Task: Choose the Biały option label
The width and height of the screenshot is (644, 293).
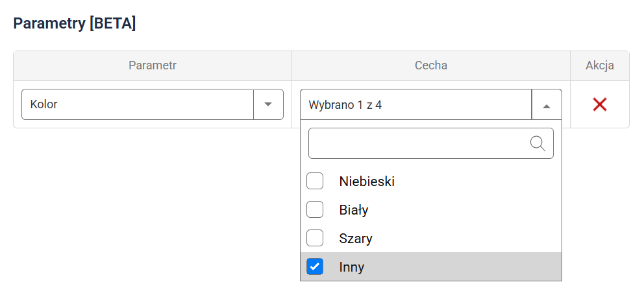Action: click(x=354, y=210)
